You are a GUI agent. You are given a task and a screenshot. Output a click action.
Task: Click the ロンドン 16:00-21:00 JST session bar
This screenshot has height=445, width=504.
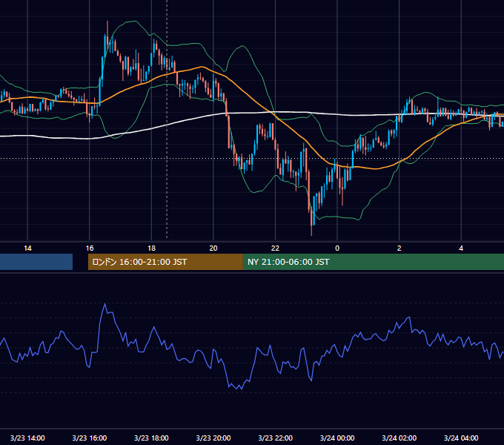click(165, 262)
